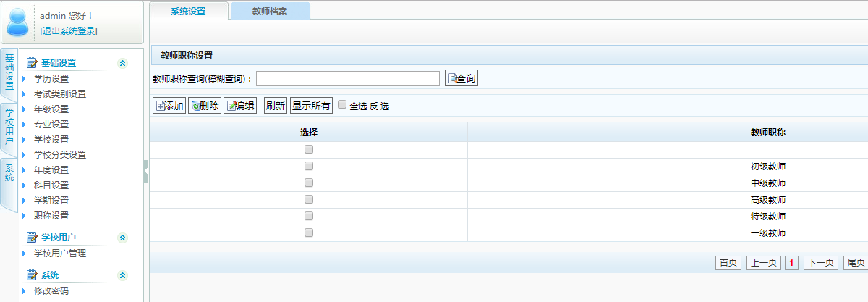Open 年级设置 in the sidebar
The height and width of the screenshot is (302, 868).
click(51, 109)
